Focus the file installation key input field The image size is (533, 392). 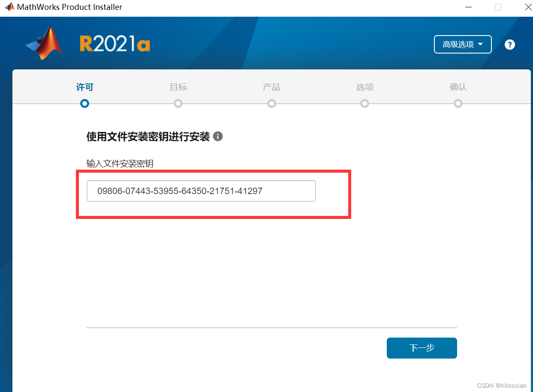(201, 191)
